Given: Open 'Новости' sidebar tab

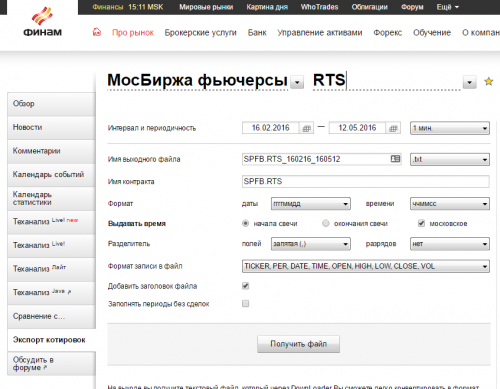Looking at the screenshot, I should pos(51,128).
